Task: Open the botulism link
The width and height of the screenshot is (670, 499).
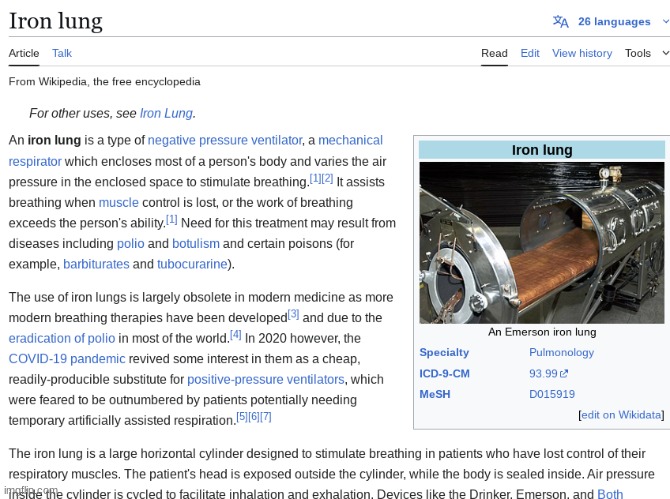Action: coord(196,244)
